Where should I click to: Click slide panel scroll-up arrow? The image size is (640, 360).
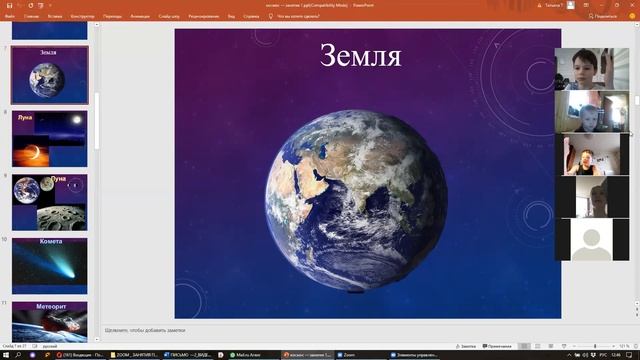tap(97, 25)
